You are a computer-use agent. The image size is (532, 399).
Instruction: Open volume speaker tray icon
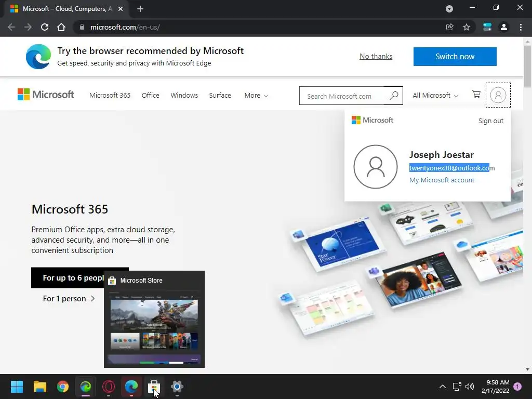[x=470, y=387]
